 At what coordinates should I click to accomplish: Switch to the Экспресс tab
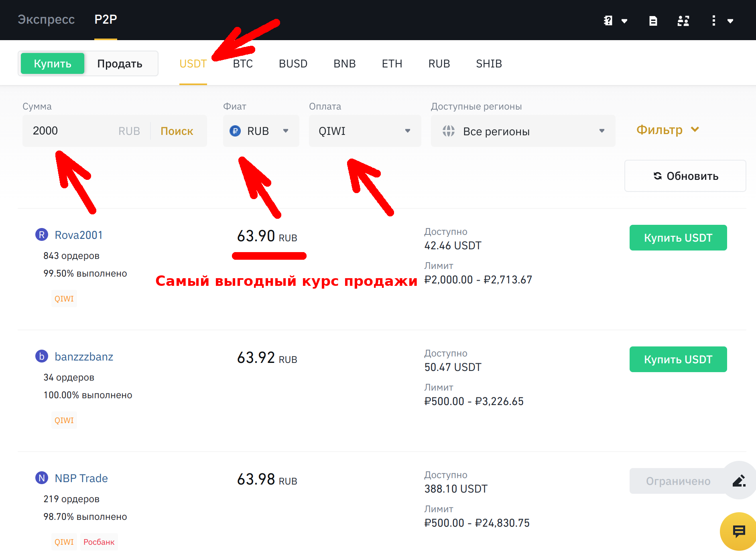(x=46, y=19)
